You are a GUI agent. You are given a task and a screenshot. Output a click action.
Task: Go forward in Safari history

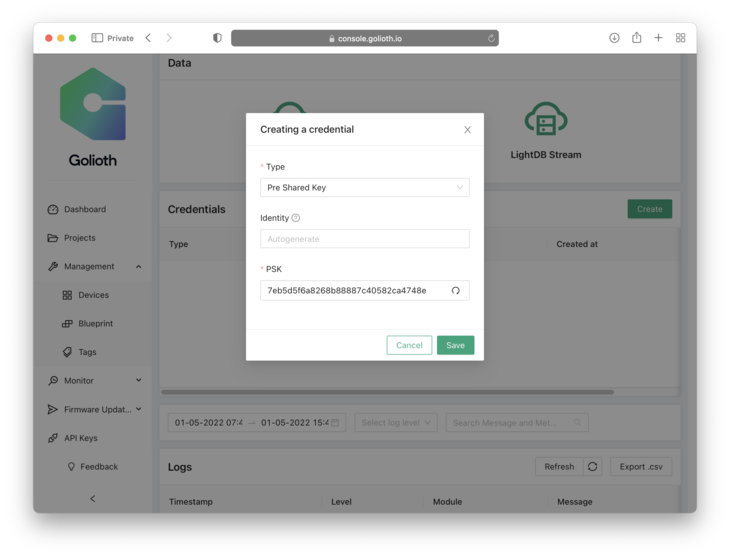tap(169, 38)
